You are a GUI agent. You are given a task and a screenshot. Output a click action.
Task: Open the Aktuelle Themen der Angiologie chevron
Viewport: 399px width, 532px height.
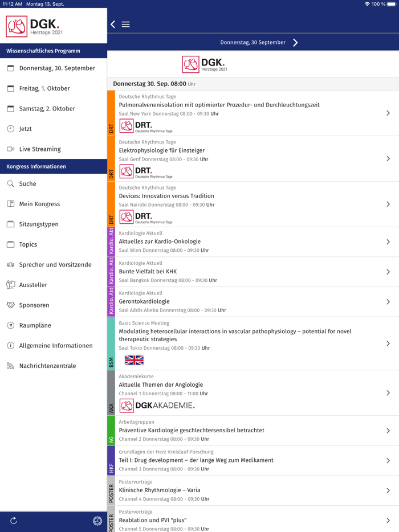pos(388,393)
